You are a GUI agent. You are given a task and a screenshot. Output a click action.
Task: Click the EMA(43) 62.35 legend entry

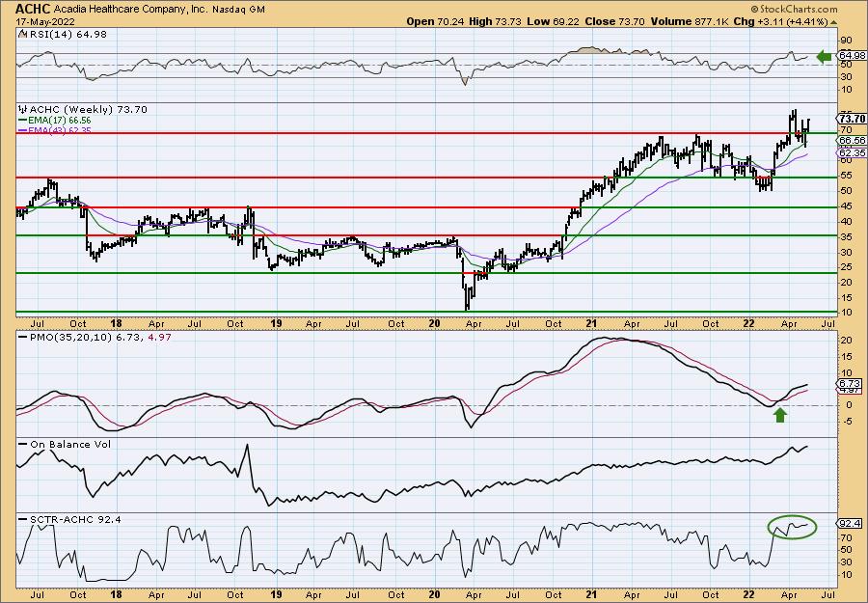click(x=55, y=130)
